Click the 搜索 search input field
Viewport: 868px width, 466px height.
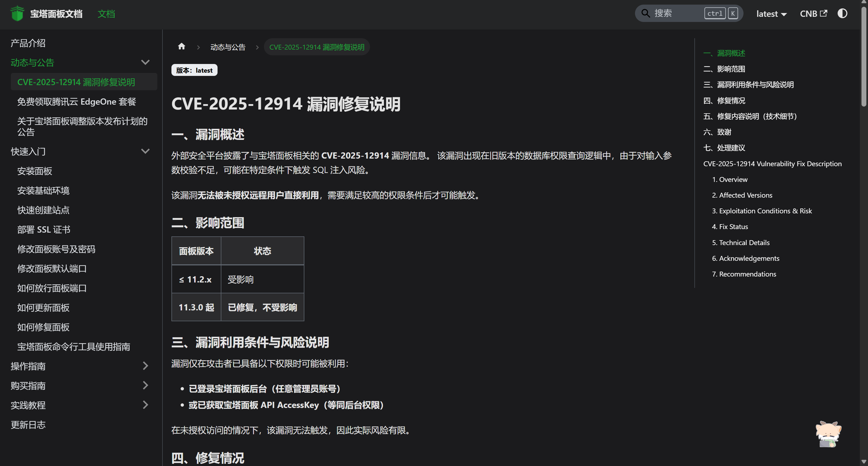pos(677,14)
